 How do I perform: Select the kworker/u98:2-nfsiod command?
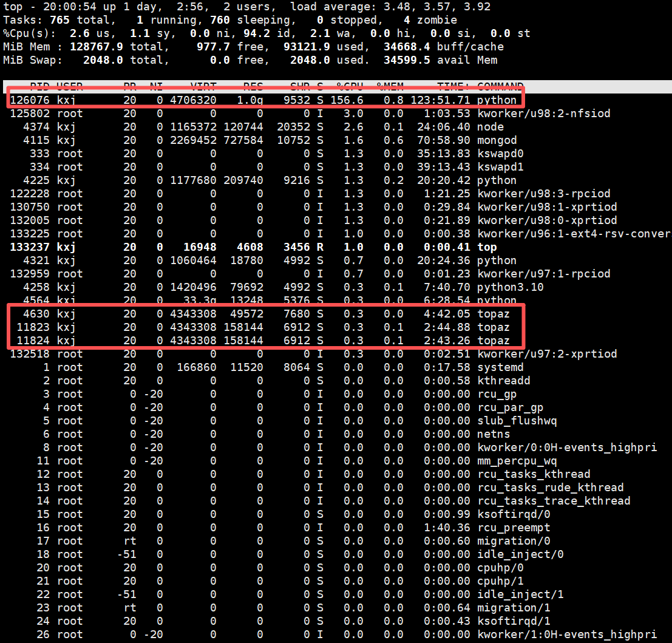tap(543, 114)
